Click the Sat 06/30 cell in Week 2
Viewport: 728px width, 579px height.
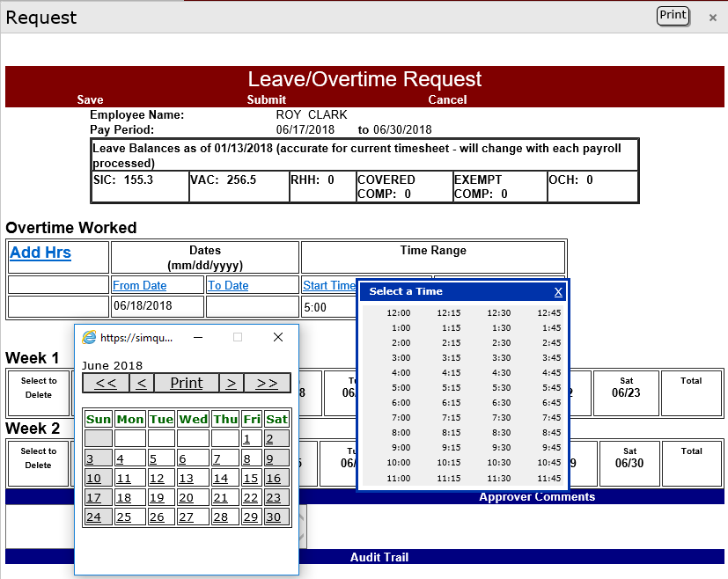(629, 464)
